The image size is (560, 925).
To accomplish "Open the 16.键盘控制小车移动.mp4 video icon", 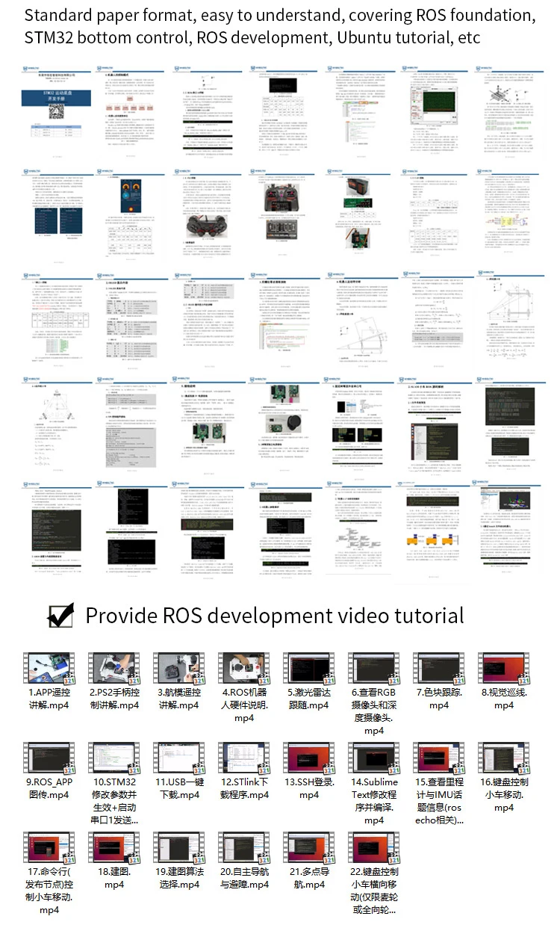I will [x=504, y=758].
